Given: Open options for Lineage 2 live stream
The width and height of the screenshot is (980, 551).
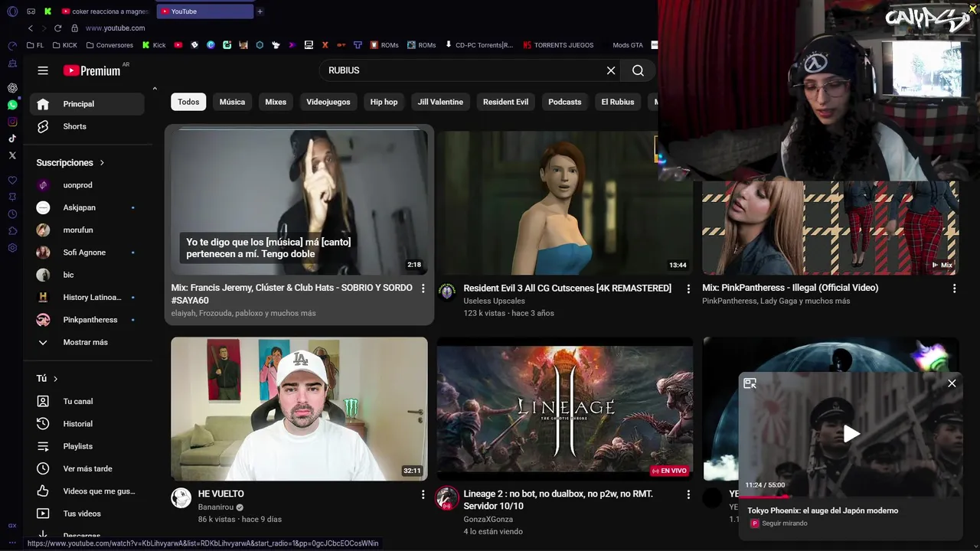Looking at the screenshot, I should 688,494.
